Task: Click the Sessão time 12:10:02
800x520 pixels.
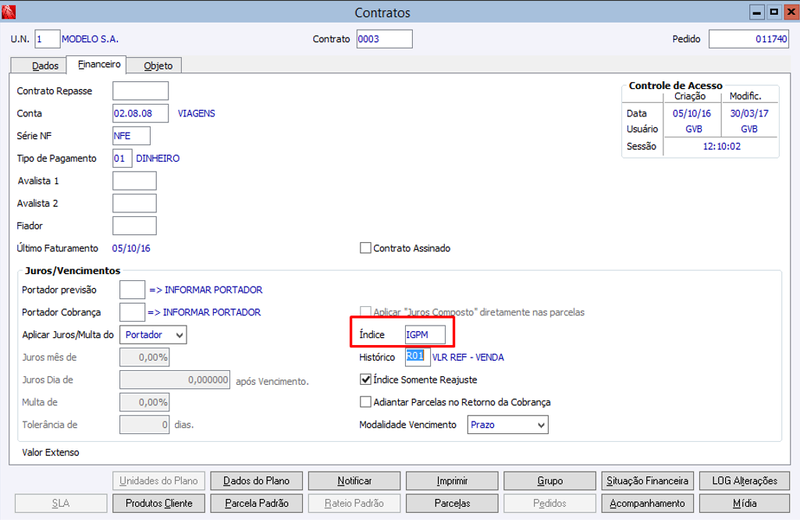Action: point(721,146)
